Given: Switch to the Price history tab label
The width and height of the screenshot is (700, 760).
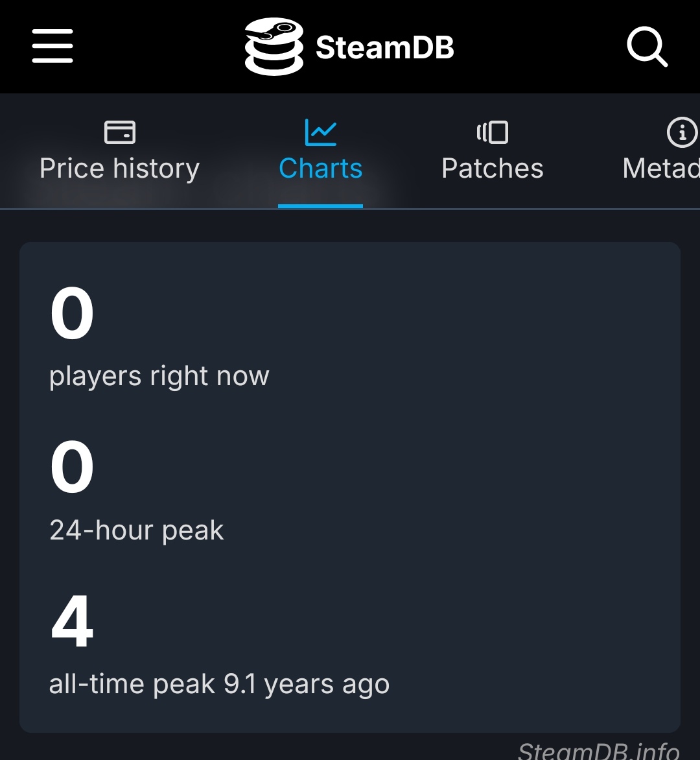Looking at the screenshot, I should pos(120,169).
